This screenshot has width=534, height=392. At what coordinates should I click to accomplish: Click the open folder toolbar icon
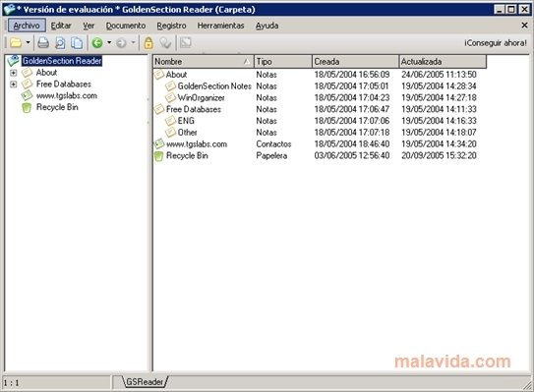(x=16, y=43)
